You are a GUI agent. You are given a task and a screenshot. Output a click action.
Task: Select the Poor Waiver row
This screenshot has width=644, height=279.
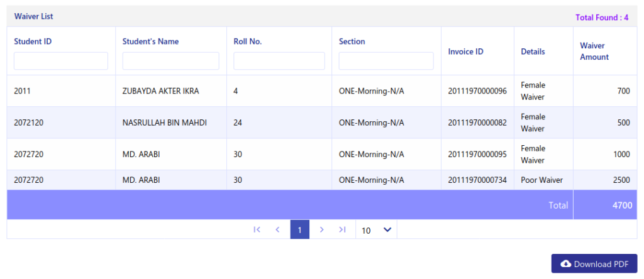[x=321, y=180]
